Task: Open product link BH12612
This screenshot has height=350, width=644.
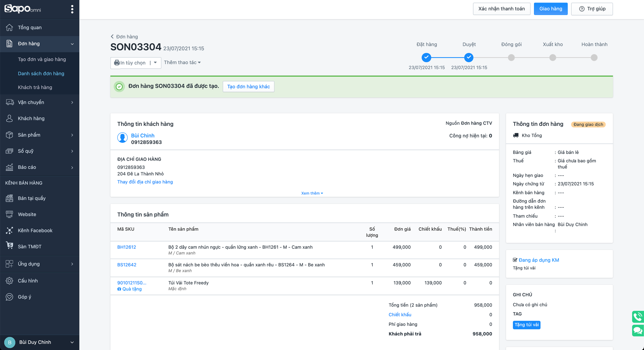Action: (x=126, y=247)
